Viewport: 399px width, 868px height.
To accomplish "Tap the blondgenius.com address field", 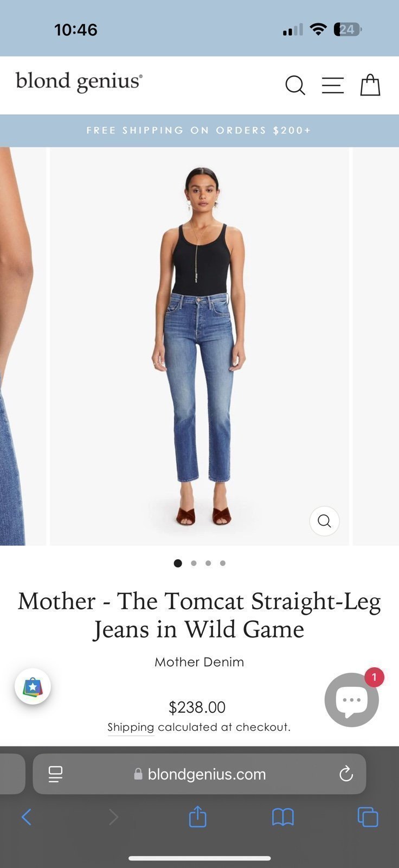I will [x=200, y=774].
